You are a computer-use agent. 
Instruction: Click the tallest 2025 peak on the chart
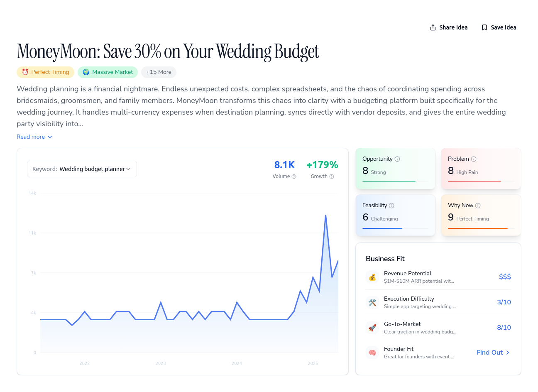325,215
